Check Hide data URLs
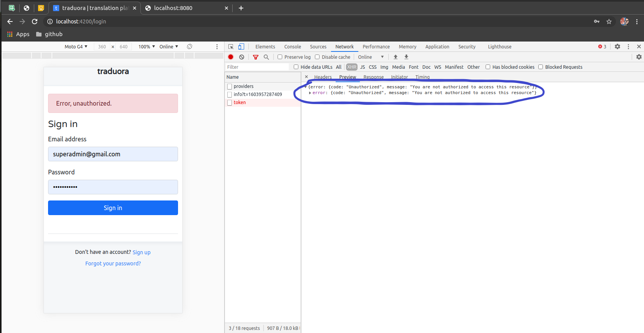 point(296,67)
